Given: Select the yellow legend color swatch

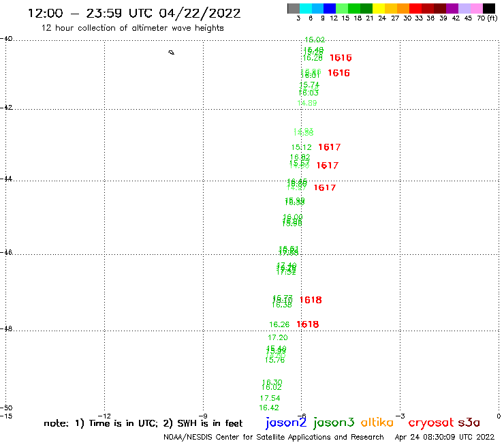Looking at the screenshot, I should pos(379,8).
